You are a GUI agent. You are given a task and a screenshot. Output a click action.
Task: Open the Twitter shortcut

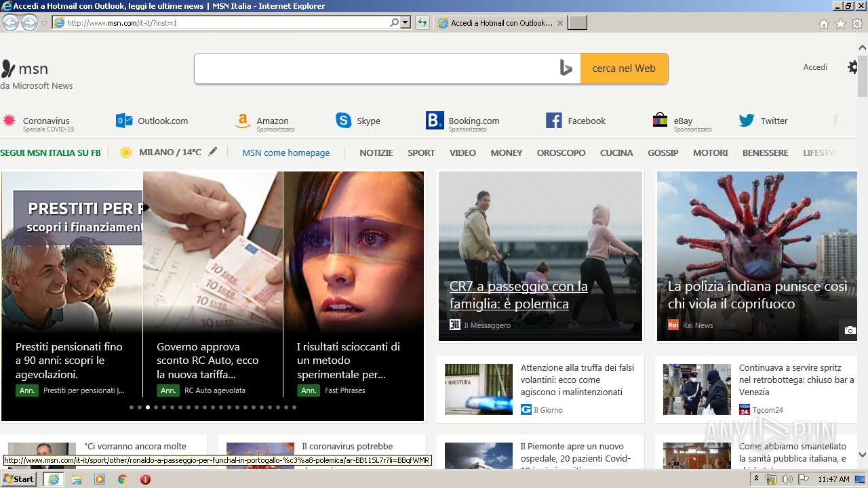pyautogui.click(x=764, y=121)
